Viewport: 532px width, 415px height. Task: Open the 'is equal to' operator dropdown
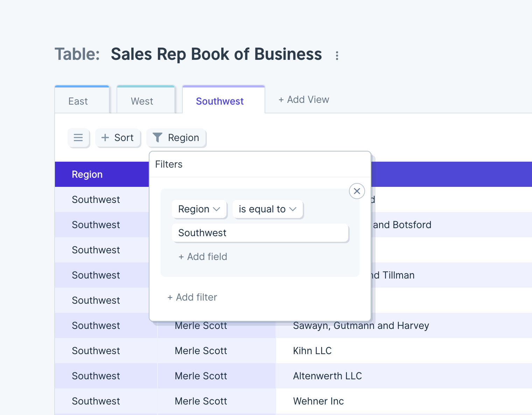point(267,209)
